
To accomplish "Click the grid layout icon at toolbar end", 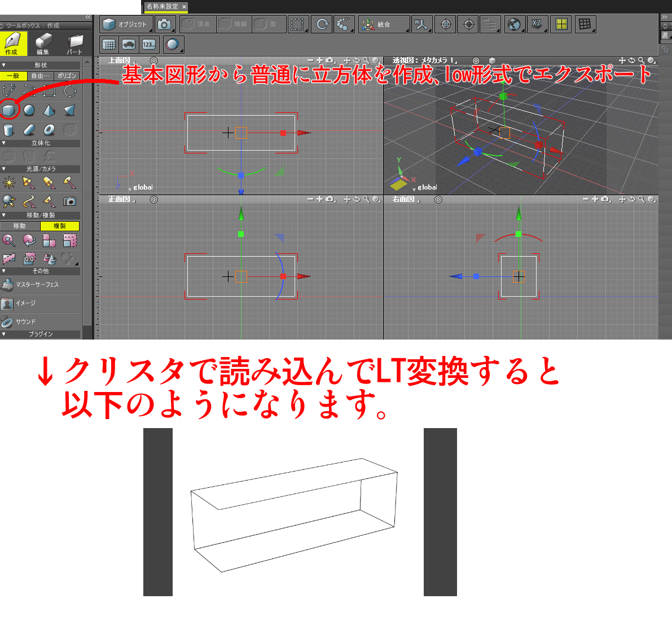I will point(585,24).
